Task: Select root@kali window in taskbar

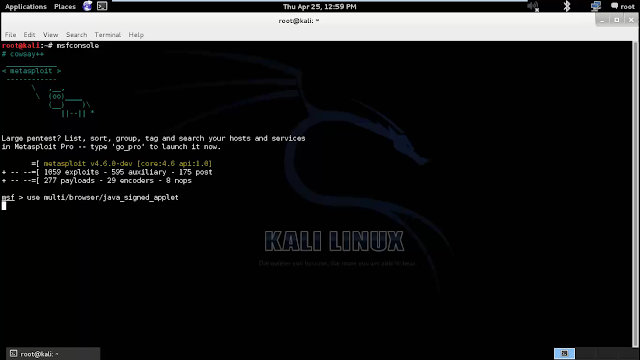Action: [53, 353]
